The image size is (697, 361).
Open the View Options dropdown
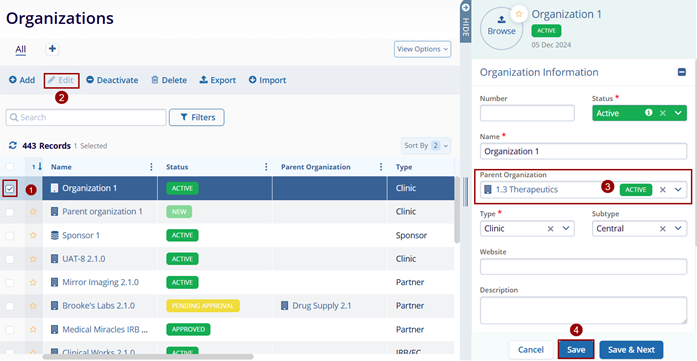(422, 49)
